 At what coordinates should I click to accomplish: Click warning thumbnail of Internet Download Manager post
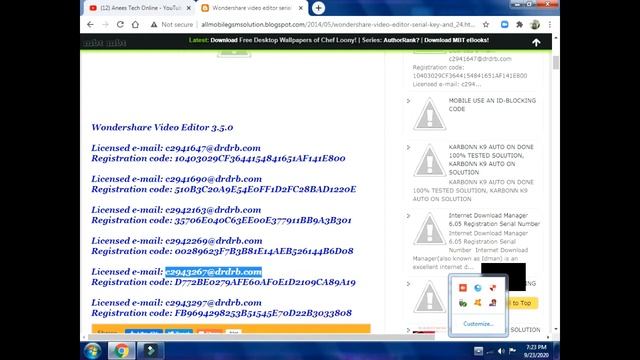click(x=429, y=229)
